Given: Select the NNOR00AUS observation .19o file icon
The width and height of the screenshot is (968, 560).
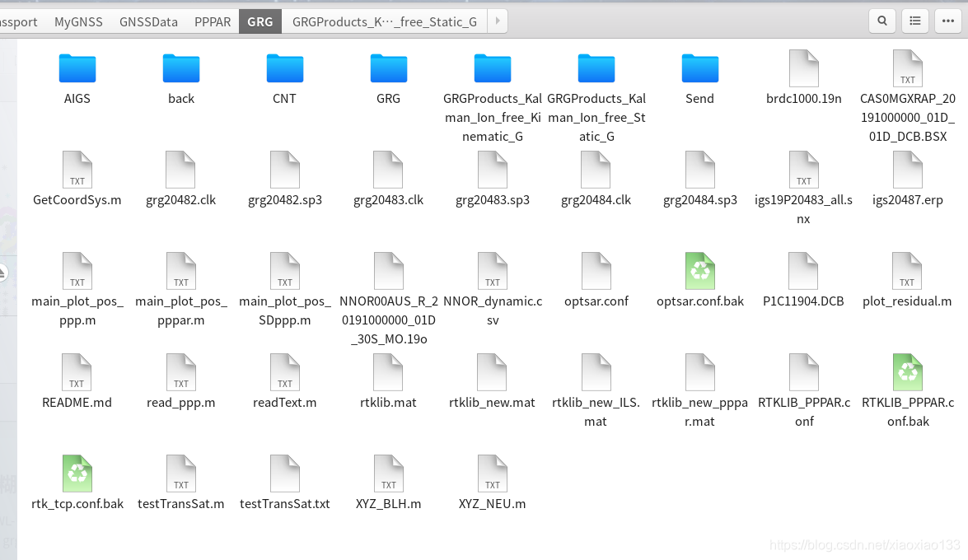Looking at the screenshot, I should [388, 271].
